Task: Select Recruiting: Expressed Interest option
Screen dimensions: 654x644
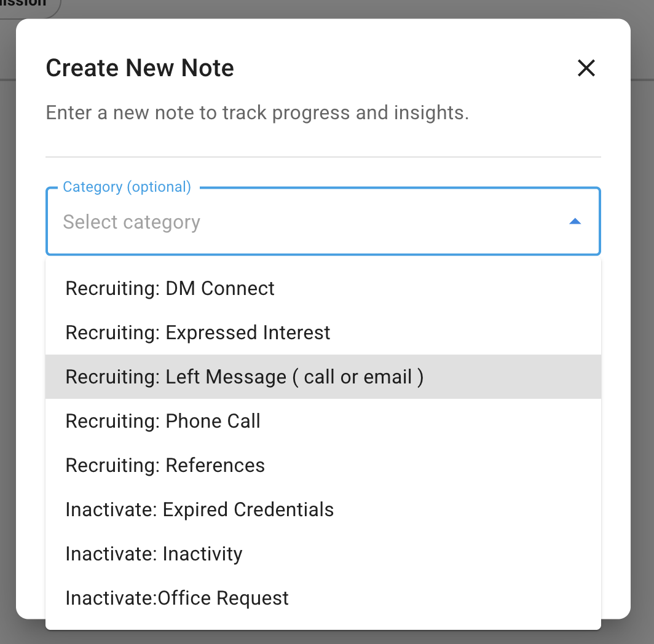Action: [x=198, y=332]
